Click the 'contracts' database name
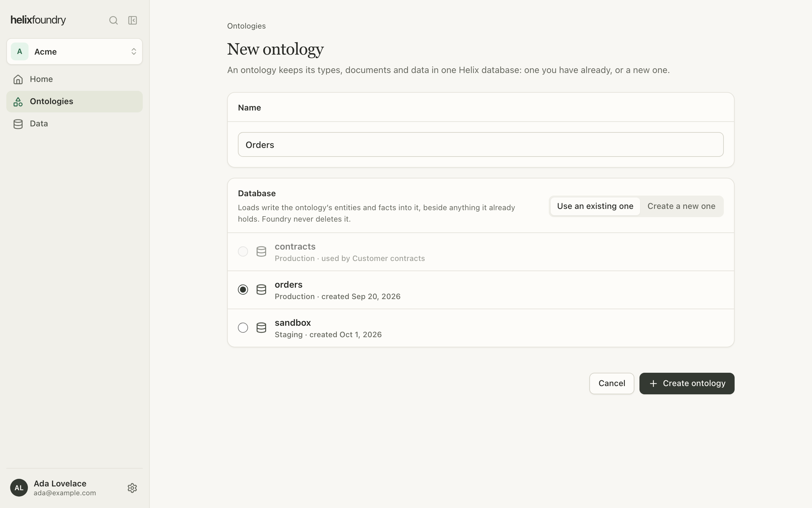Screen dimensions: 812x508 295,247
